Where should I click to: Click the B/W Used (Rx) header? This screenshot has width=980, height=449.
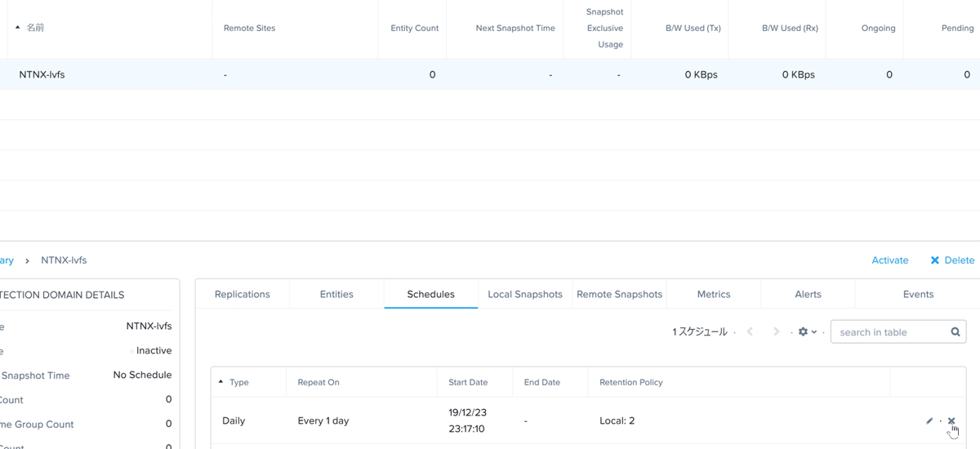click(x=790, y=28)
